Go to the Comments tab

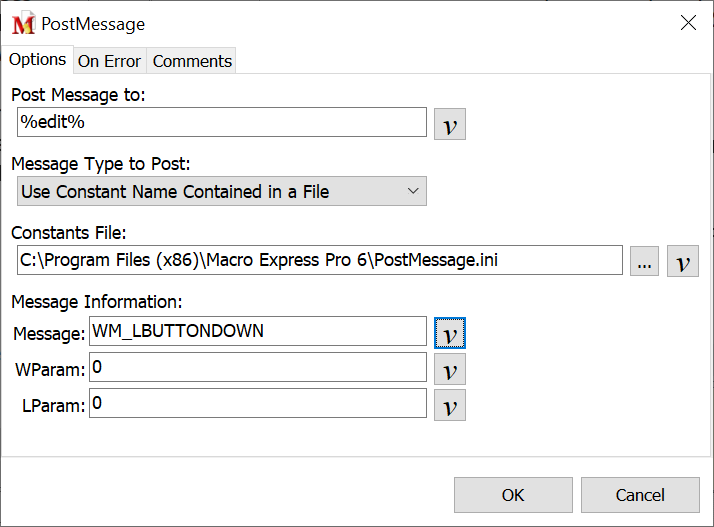click(192, 61)
